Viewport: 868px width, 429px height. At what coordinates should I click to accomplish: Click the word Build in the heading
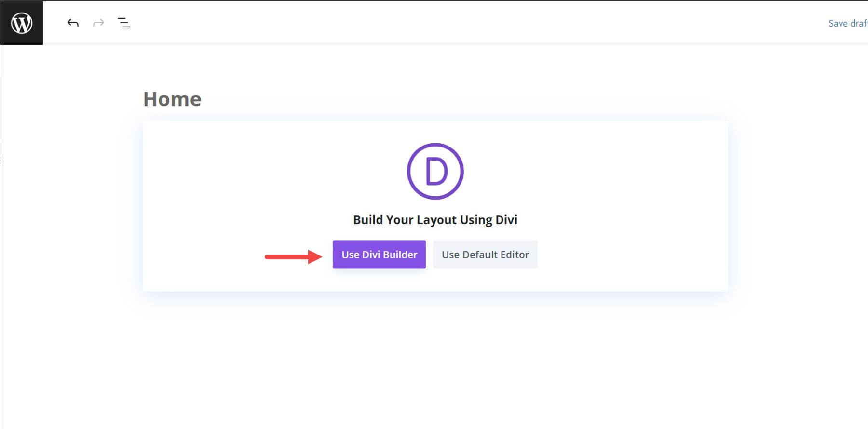368,220
